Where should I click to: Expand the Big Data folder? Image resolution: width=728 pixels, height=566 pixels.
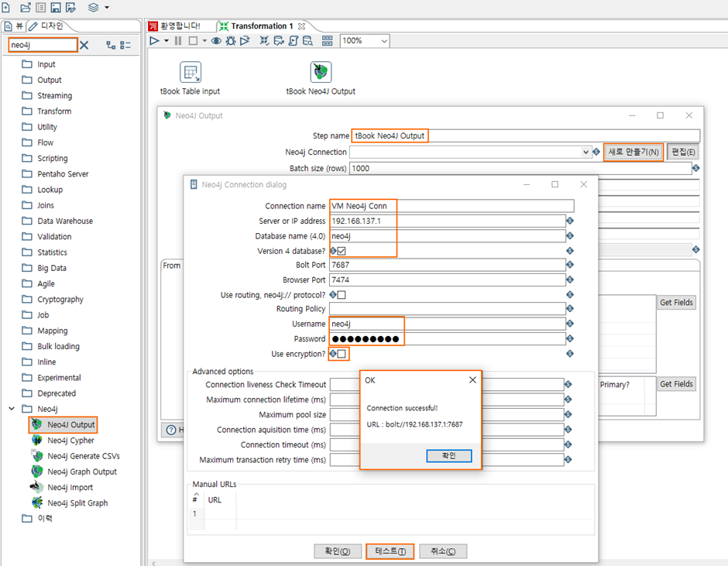point(44,268)
